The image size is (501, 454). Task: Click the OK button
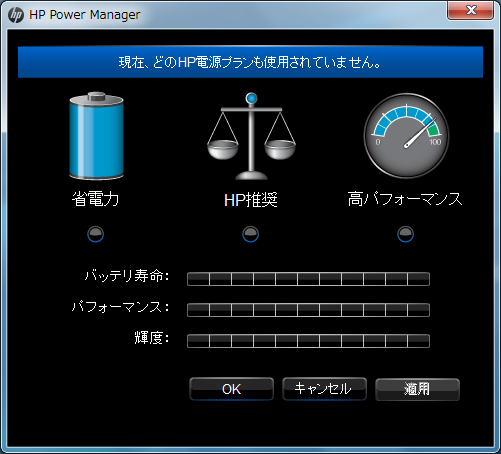(x=231, y=389)
